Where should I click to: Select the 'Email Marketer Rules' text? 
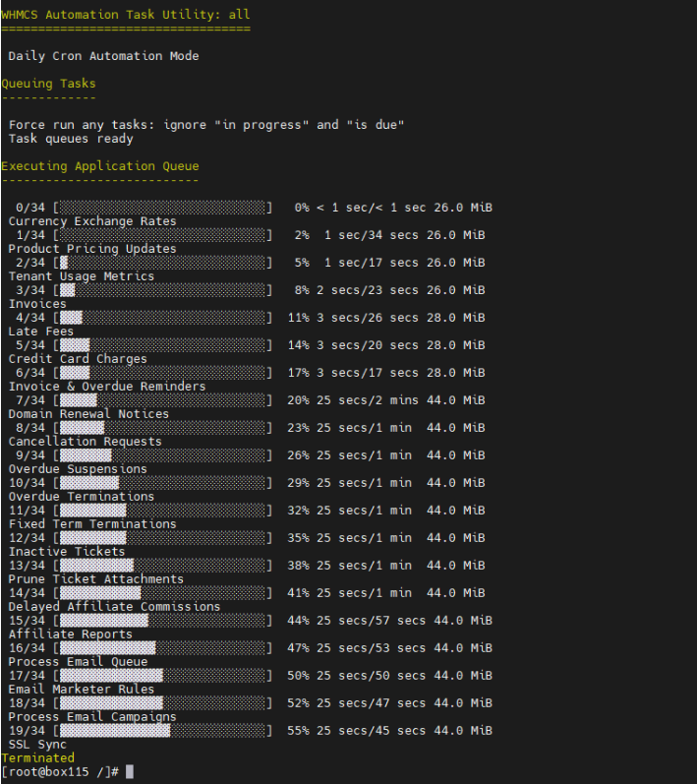click(x=82, y=689)
